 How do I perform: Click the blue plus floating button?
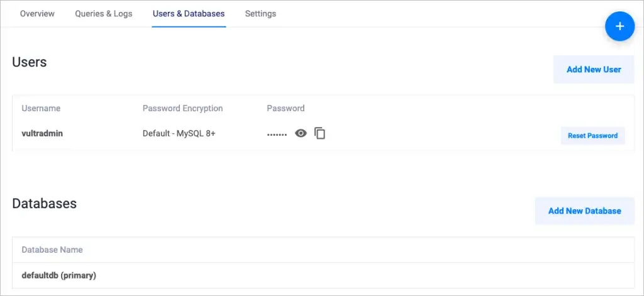click(619, 26)
